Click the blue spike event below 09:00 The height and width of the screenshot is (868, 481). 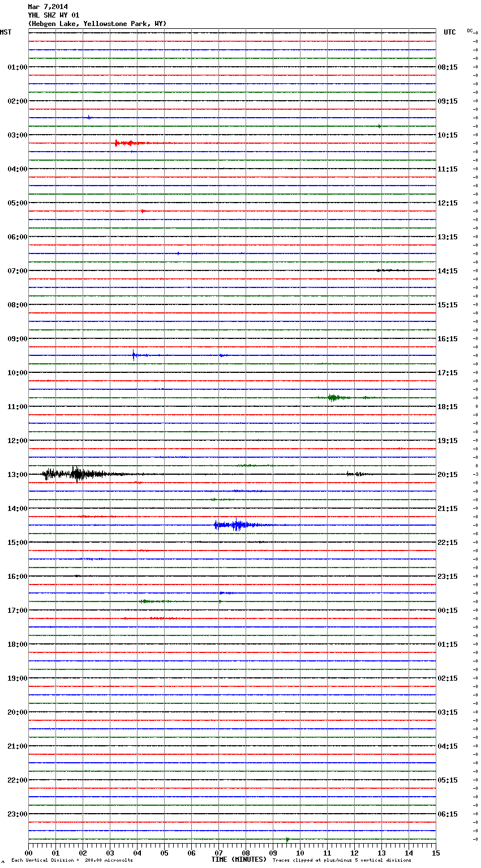pyautogui.click(x=135, y=355)
